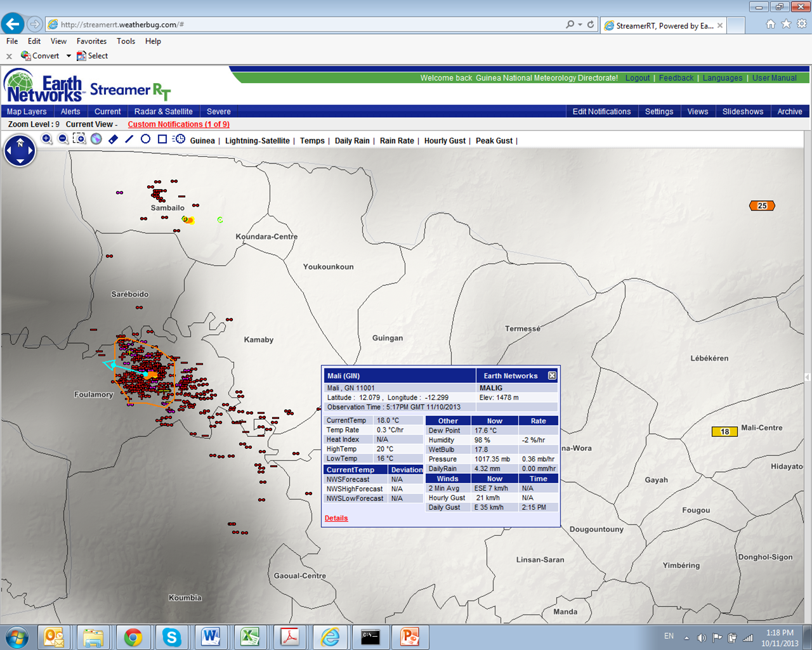Switch to the Hourly Gust view
812x650 pixels.
[445, 141]
